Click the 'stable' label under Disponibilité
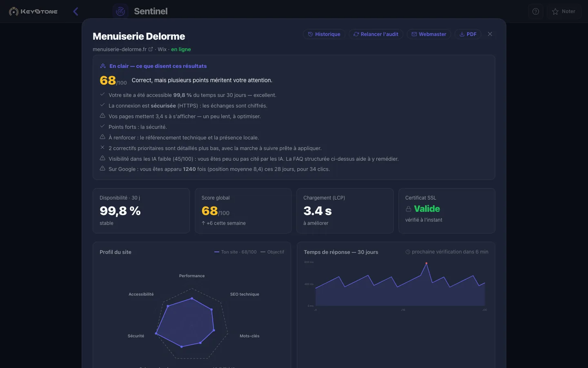 point(107,223)
